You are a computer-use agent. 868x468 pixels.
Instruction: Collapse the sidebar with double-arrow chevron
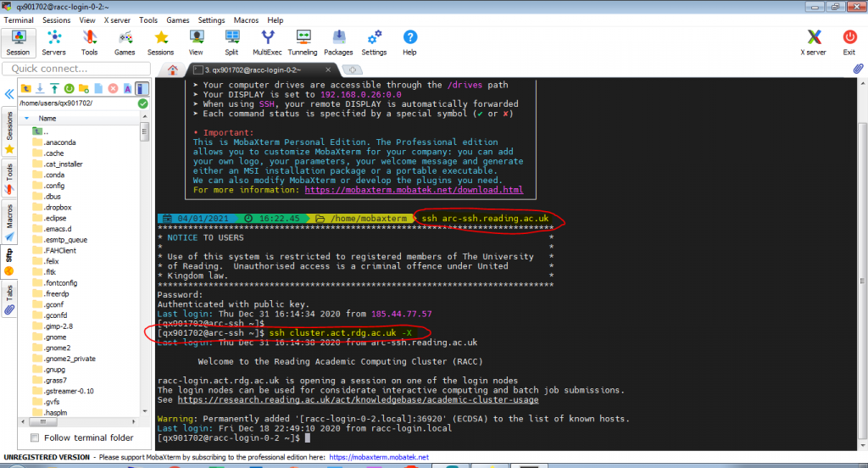tap(9, 94)
